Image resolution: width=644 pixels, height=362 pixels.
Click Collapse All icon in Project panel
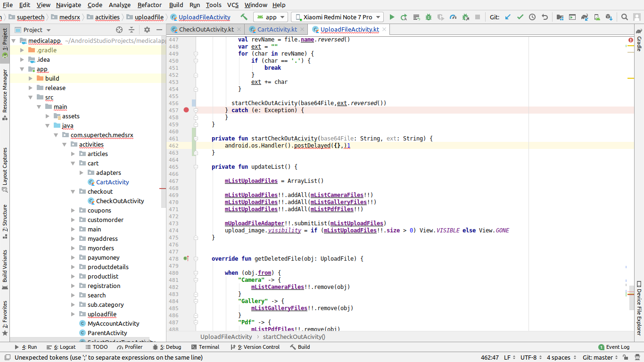(132, 30)
